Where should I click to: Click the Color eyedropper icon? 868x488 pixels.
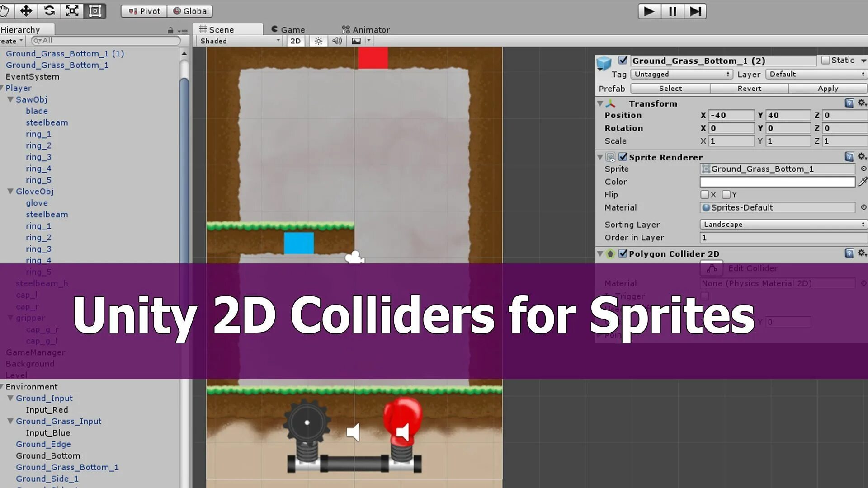click(863, 182)
